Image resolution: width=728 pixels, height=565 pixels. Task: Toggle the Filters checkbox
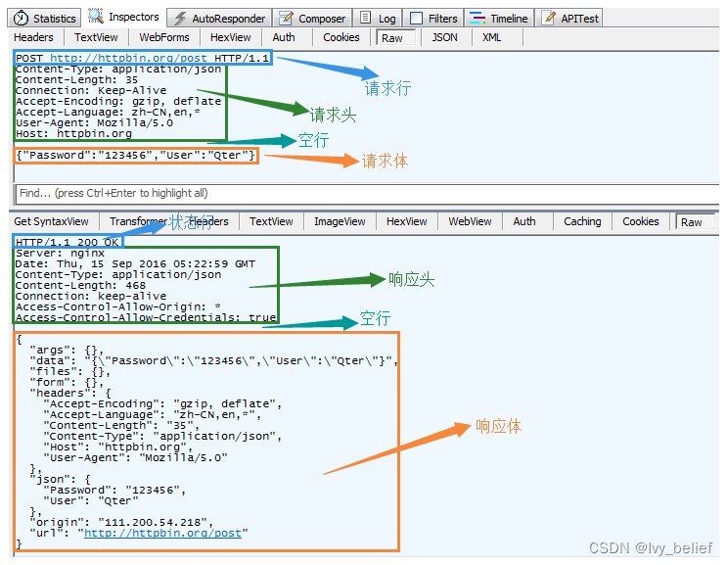click(417, 19)
